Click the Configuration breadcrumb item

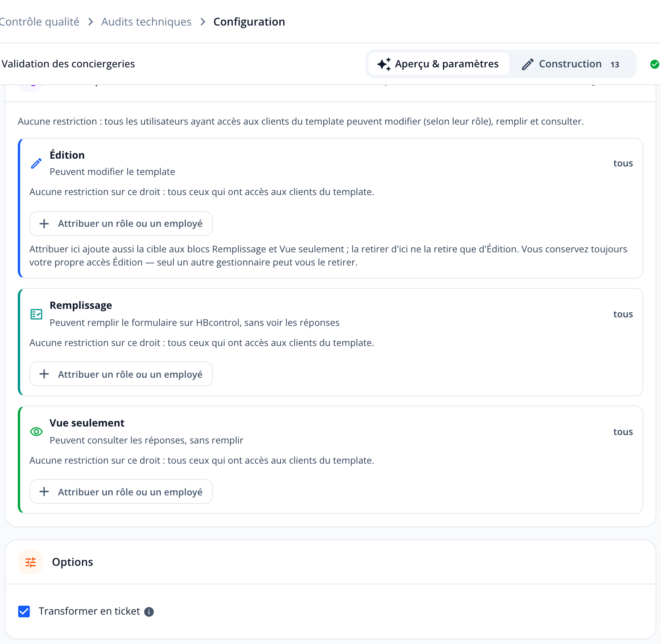(249, 22)
